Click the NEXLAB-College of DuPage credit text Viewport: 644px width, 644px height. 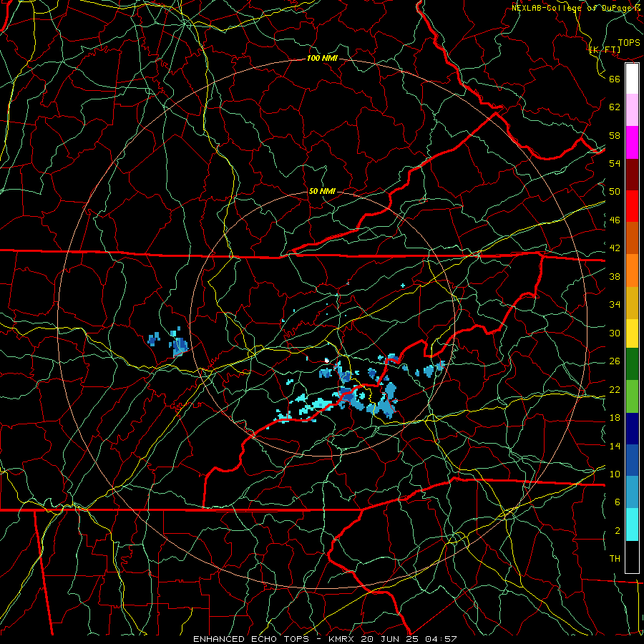576,8
